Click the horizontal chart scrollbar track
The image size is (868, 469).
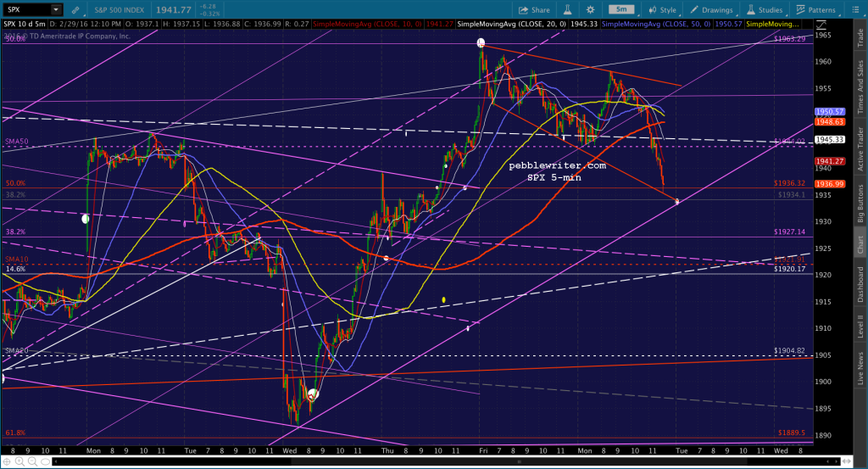(446, 461)
